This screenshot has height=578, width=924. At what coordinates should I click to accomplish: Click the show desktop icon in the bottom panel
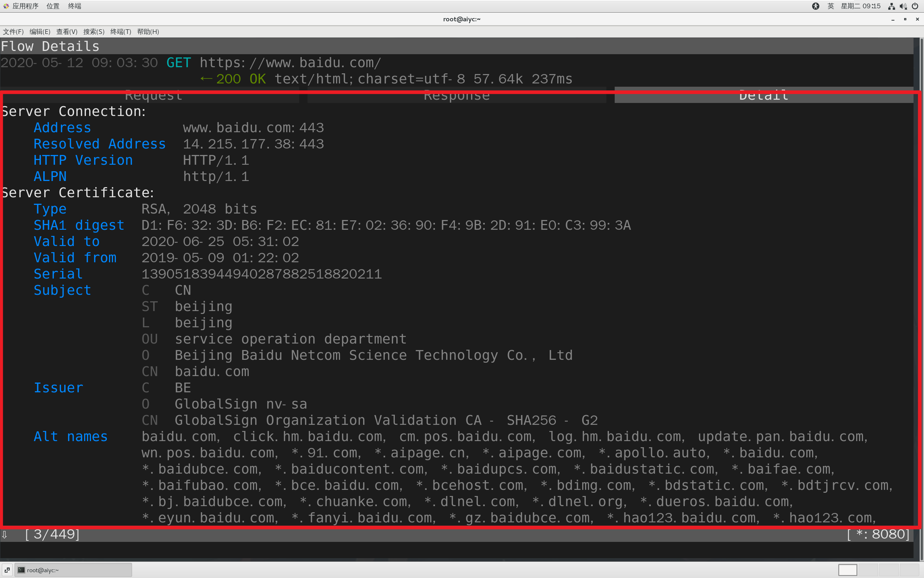click(x=7, y=570)
